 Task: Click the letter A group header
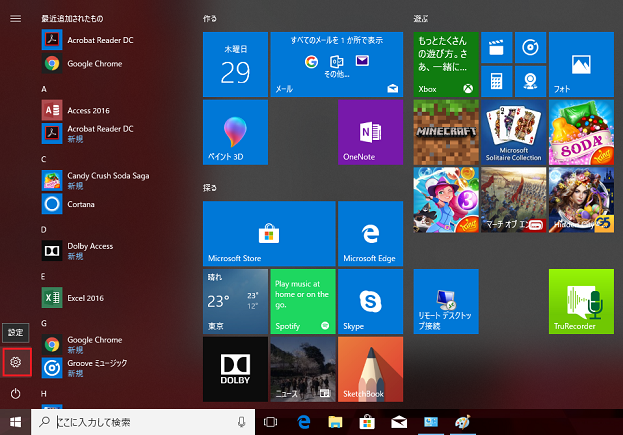[x=44, y=89]
